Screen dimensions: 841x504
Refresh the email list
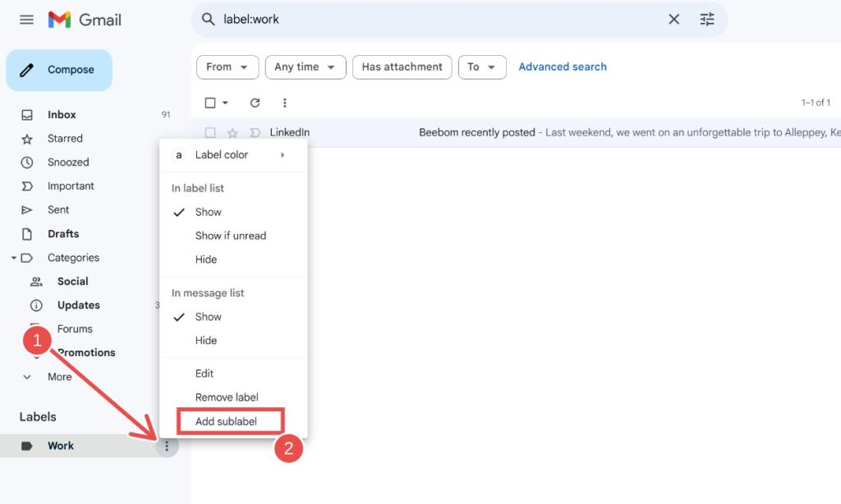tap(254, 103)
